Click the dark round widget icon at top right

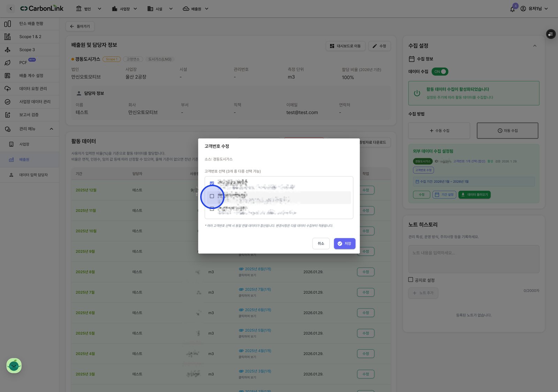coord(551,34)
